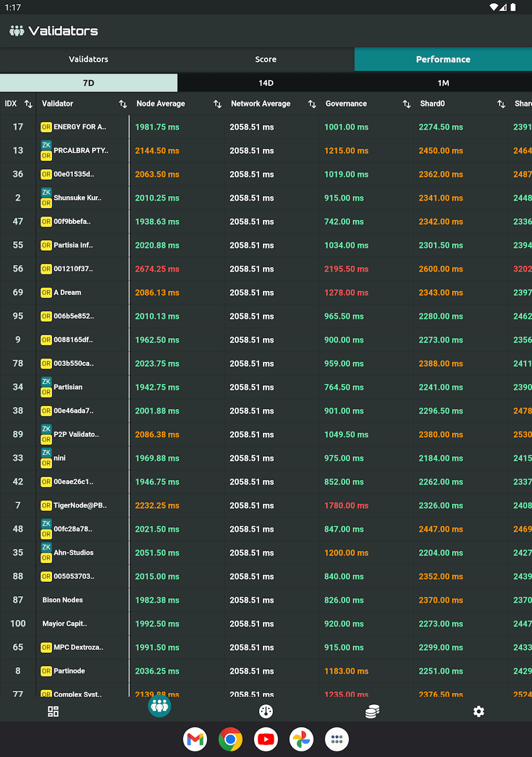This screenshot has height=757, width=532.
Task: Open the settings gear in bottom navigation
Action: 478,711
